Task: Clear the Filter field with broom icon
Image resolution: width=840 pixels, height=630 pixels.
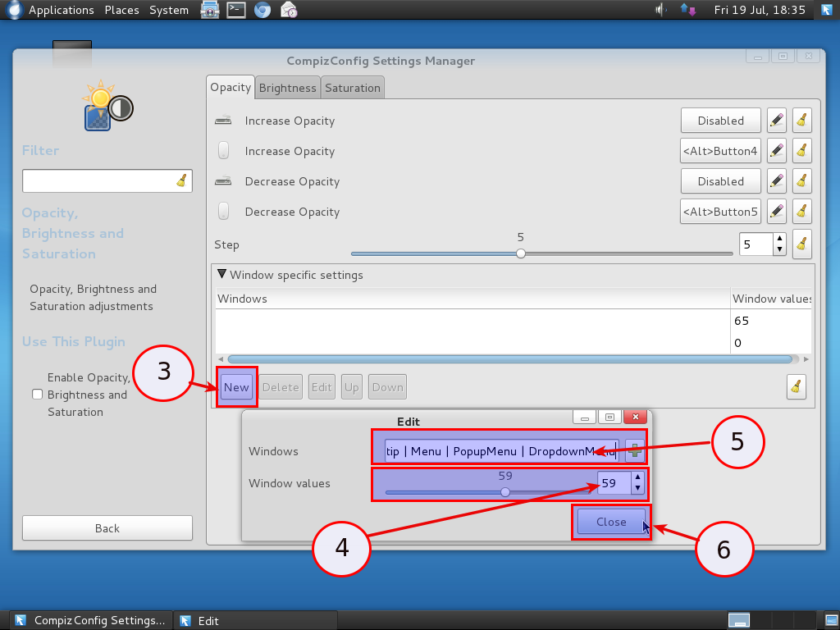Action: pyautogui.click(x=181, y=180)
